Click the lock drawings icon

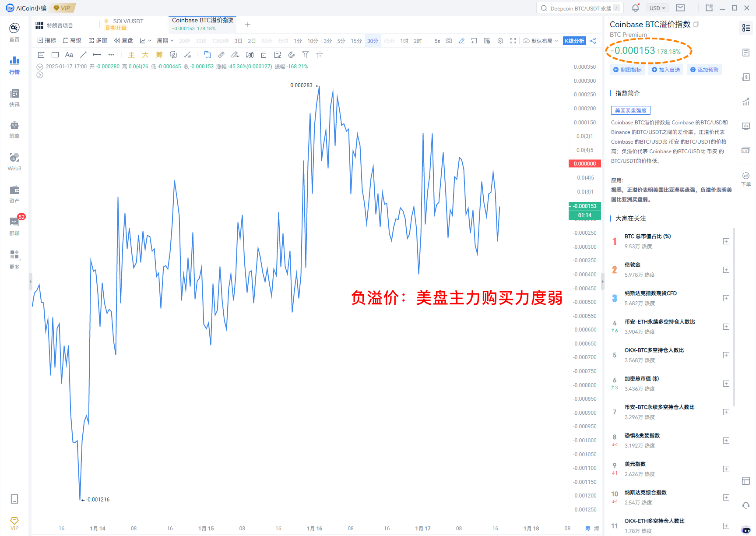point(264,55)
